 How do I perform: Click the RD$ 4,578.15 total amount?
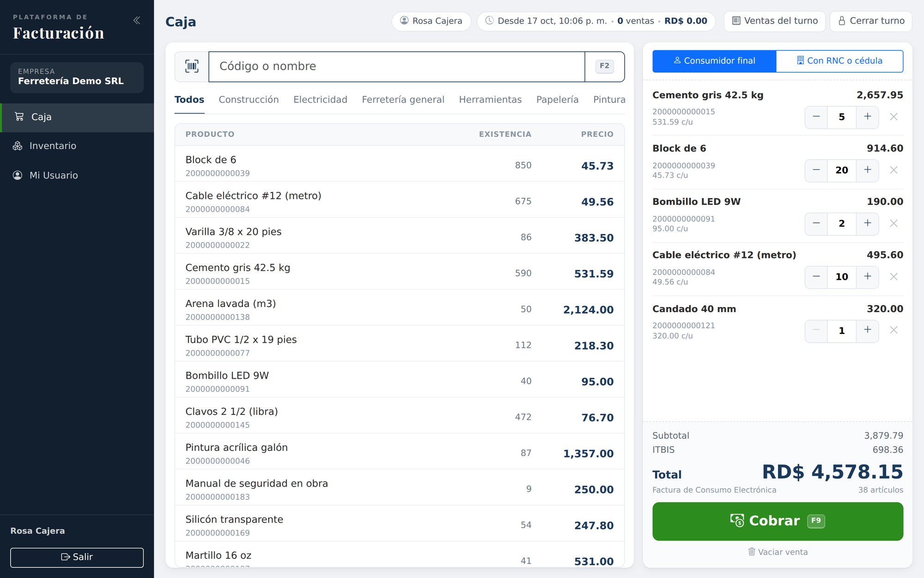click(x=832, y=473)
